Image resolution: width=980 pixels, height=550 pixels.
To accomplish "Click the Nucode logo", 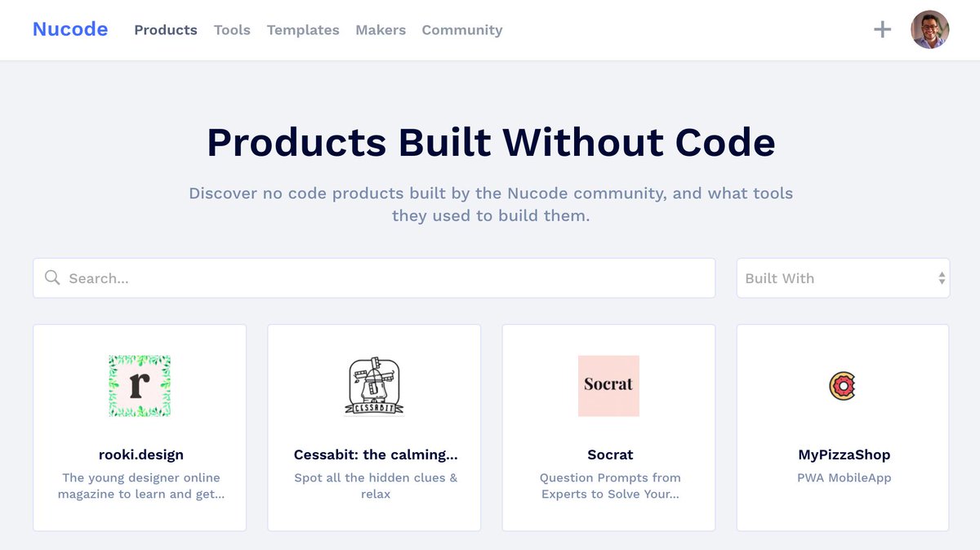I will pos(70,29).
